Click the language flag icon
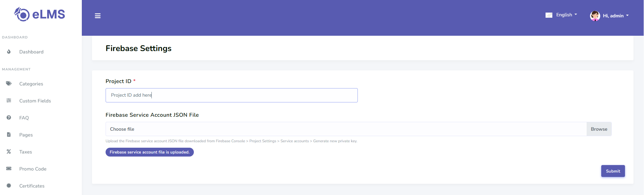The image size is (644, 195). pos(549,15)
